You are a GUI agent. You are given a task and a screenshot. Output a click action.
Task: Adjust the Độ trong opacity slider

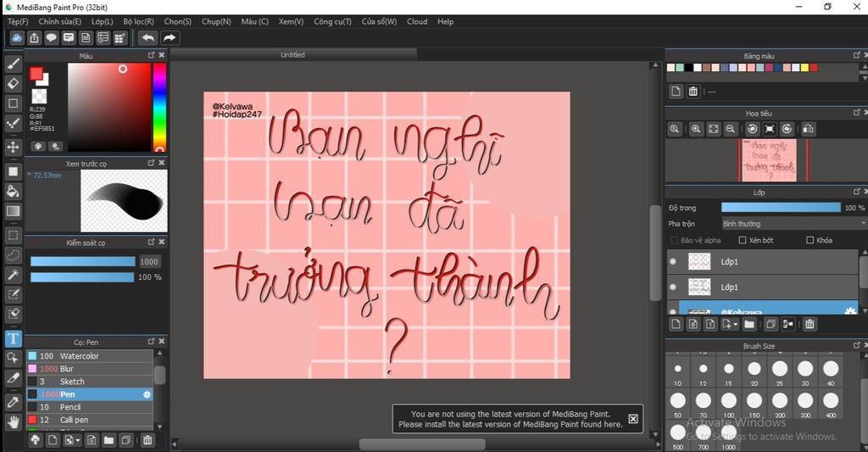(x=781, y=207)
